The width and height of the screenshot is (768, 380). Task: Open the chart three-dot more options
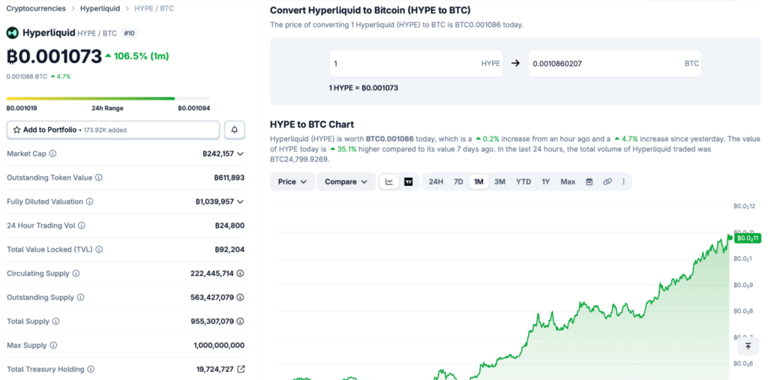click(624, 182)
